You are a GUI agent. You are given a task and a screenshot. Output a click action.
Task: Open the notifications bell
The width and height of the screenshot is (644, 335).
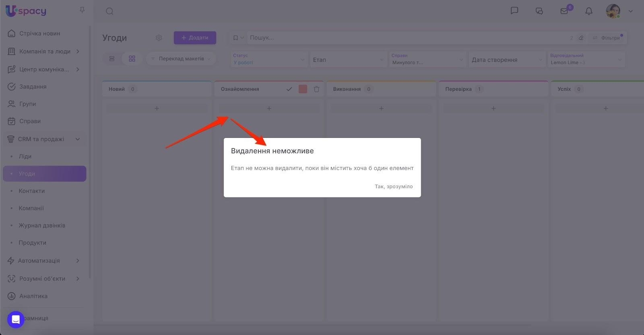coord(589,11)
